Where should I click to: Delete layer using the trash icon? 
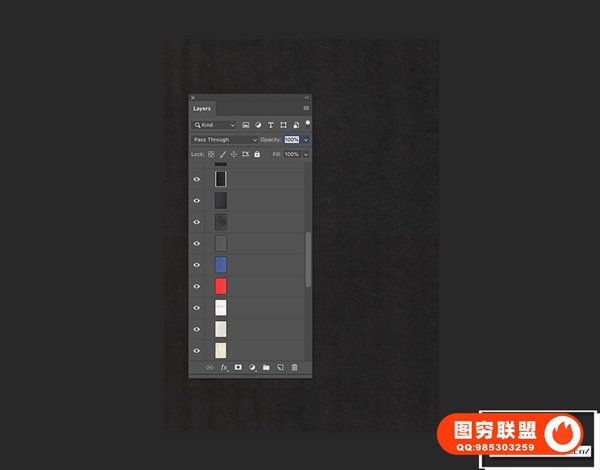pyautogui.click(x=294, y=368)
